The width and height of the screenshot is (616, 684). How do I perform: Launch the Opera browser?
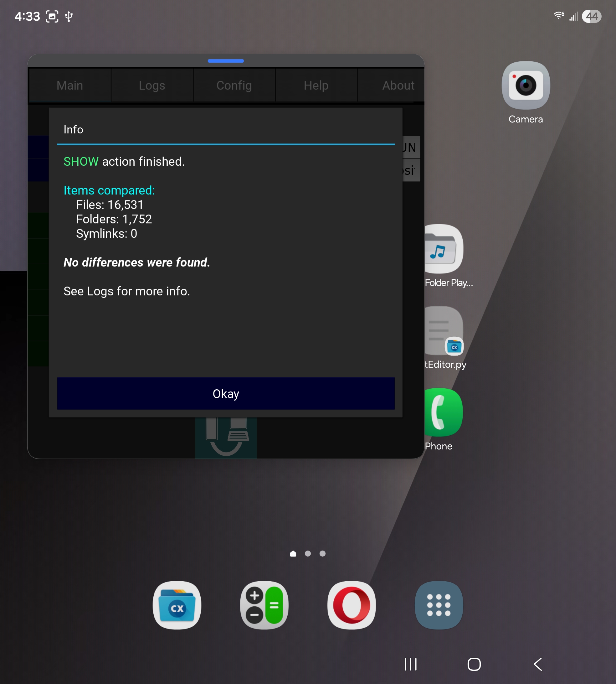[351, 605]
